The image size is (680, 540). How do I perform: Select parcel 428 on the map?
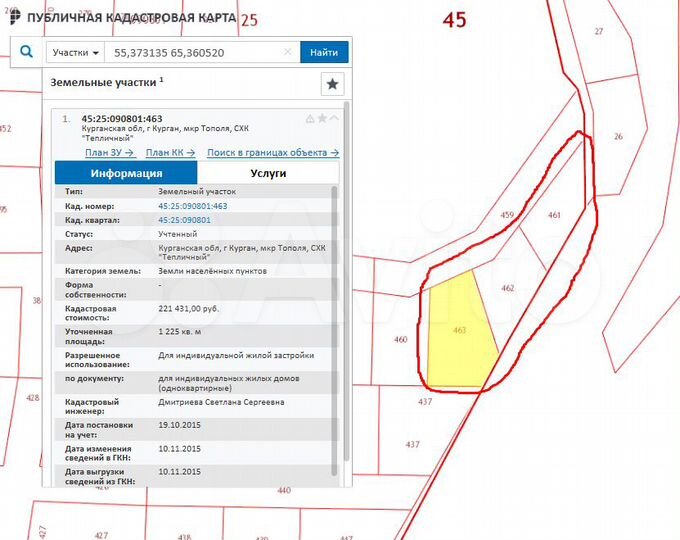click(33, 398)
